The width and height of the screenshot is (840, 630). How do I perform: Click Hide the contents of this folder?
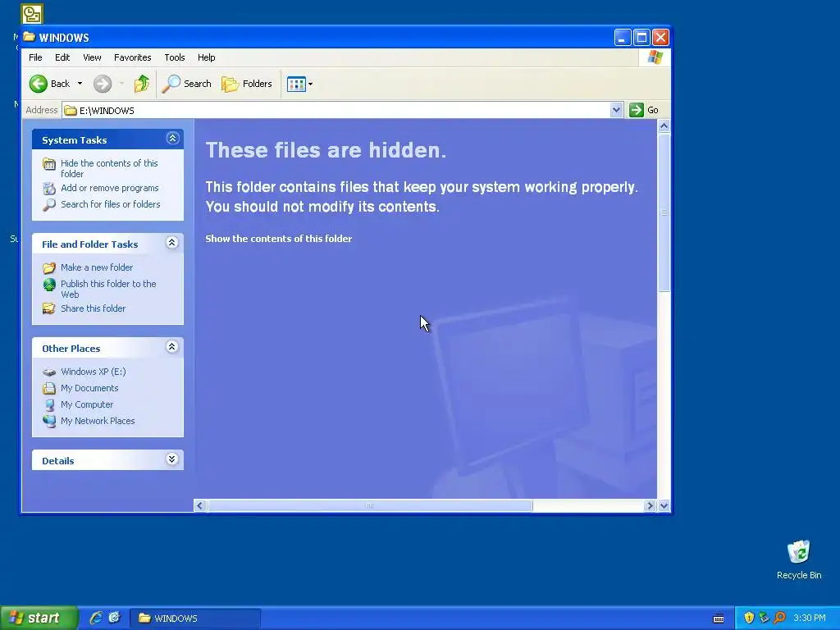[x=109, y=168]
